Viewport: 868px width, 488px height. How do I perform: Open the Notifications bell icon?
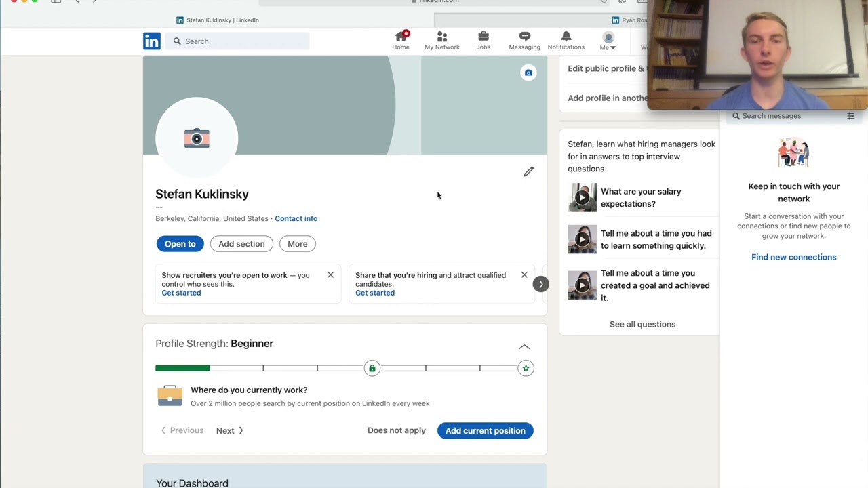(566, 41)
